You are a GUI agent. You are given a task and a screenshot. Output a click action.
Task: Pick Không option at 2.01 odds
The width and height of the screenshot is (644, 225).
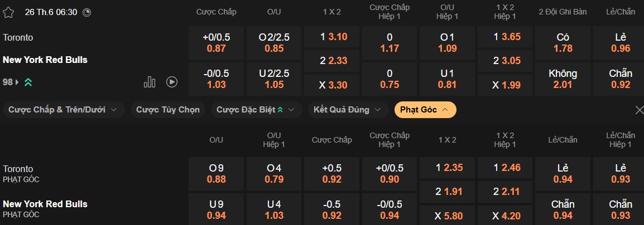point(563,79)
